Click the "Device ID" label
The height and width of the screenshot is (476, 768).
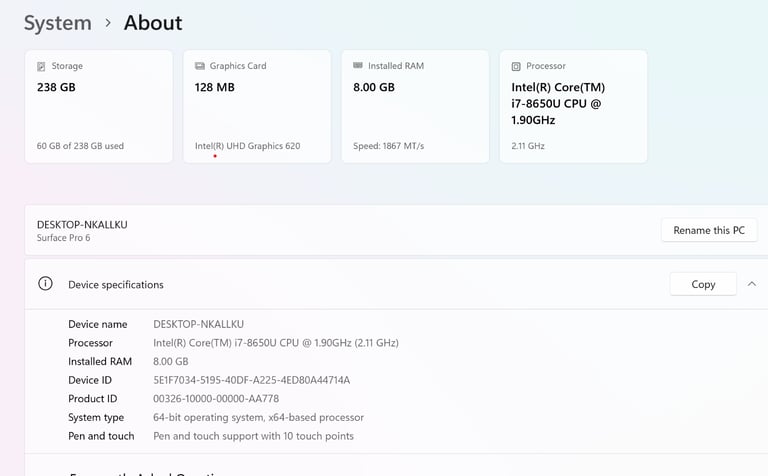[90, 380]
